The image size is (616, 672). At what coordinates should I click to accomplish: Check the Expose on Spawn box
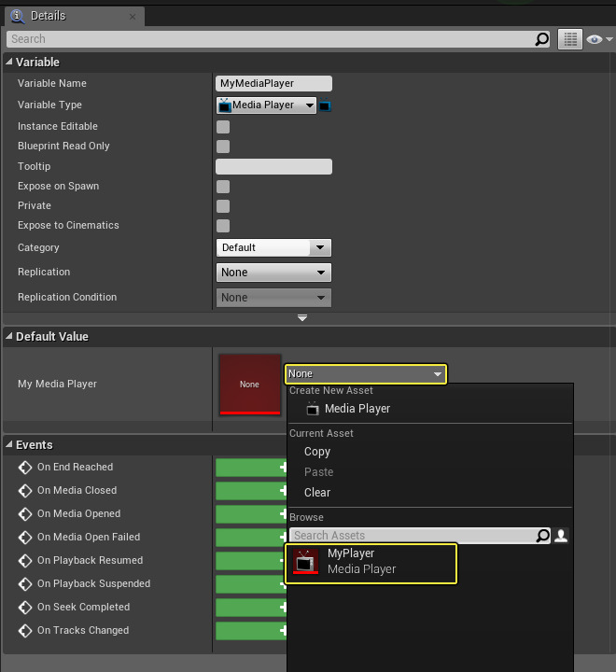pos(223,187)
